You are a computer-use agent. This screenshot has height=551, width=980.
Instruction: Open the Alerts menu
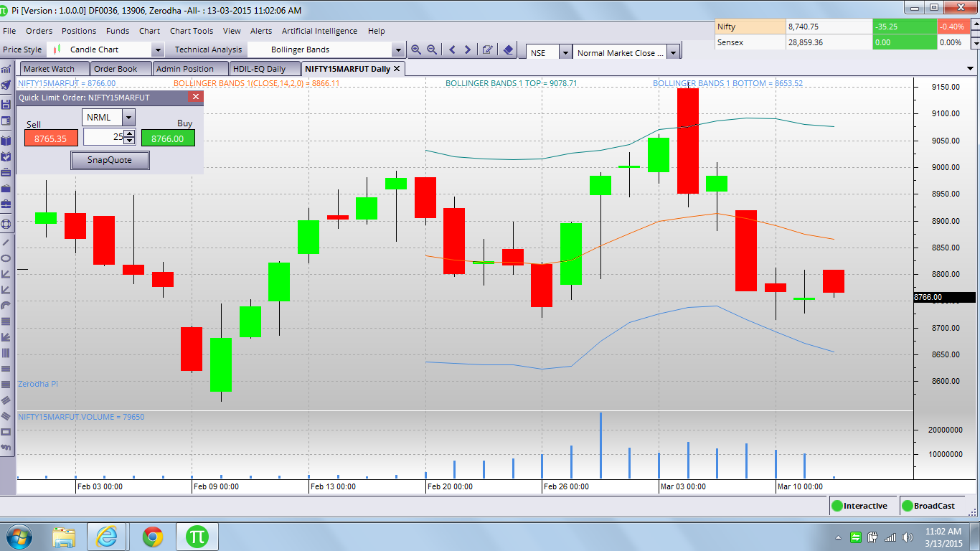pos(261,31)
